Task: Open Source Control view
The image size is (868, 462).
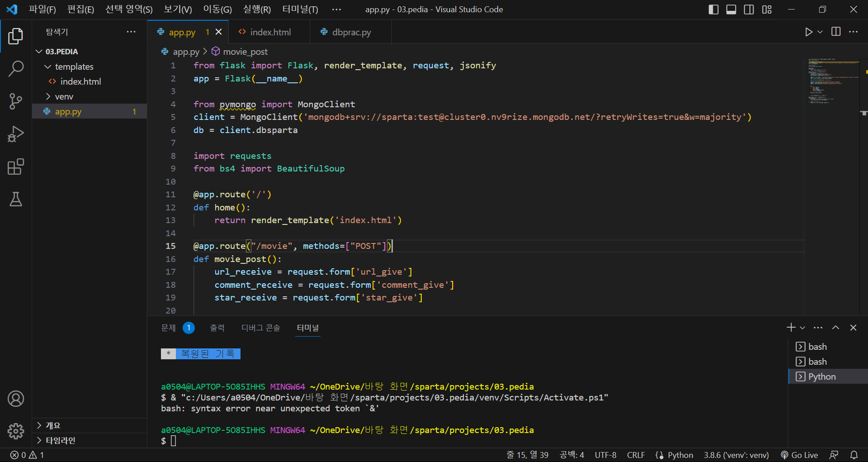Action: [16, 101]
